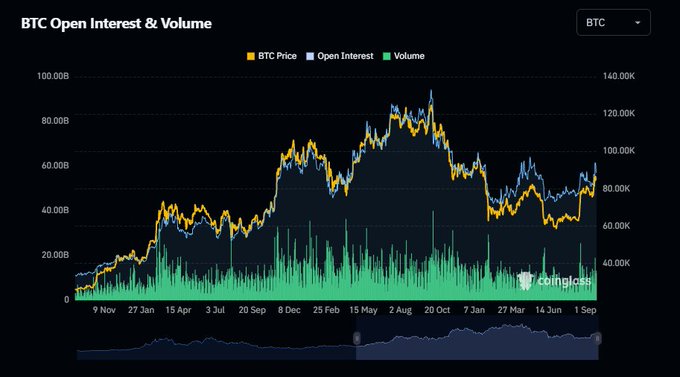Image resolution: width=680 pixels, height=377 pixels.
Task: Click the 2 Aug date axis label
Action: pyautogui.click(x=400, y=310)
